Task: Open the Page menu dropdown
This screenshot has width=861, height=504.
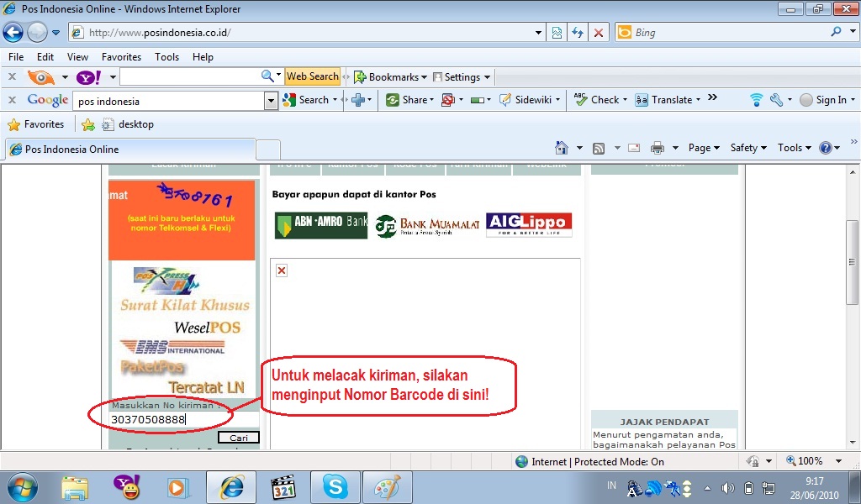Action: (704, 148)
